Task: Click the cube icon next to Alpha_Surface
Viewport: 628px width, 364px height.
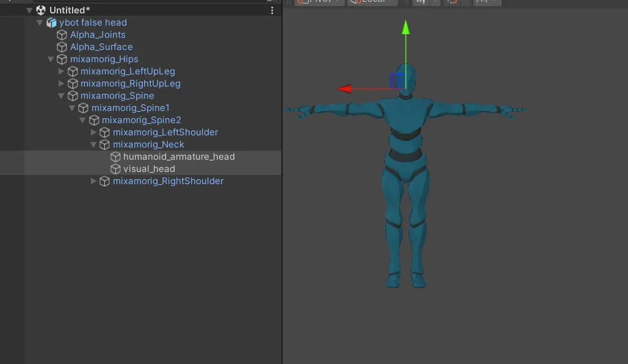Action: [x=62, y=47]
